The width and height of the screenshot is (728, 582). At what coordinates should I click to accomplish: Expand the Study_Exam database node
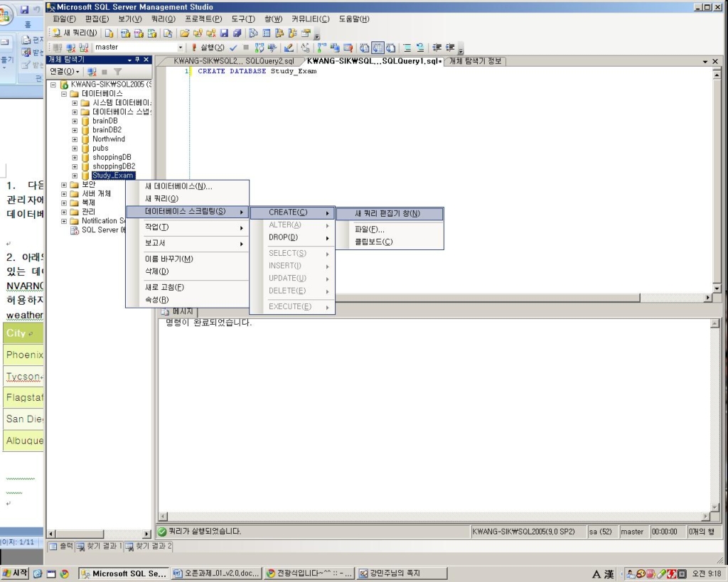(x=75, y=176)
